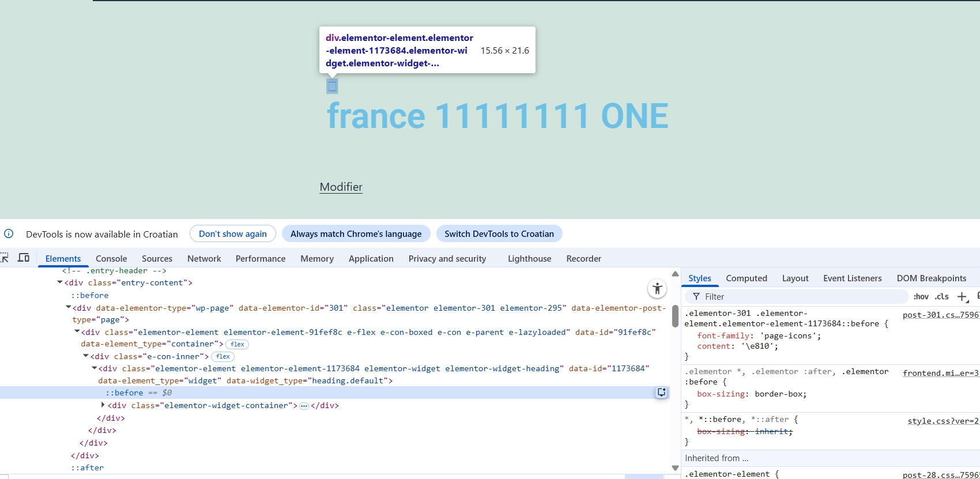Open the DOM Breakpoints sidebar tab

click(932, 278)
